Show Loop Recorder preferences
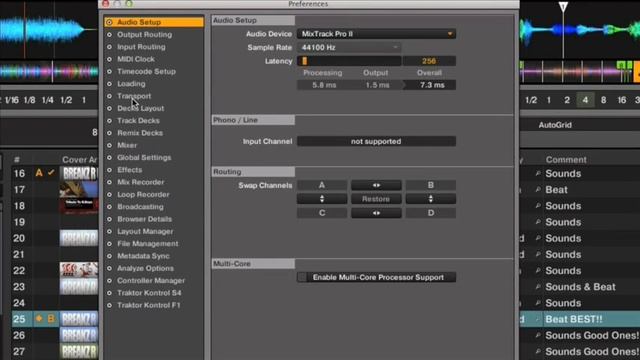 tap(143, 194)
